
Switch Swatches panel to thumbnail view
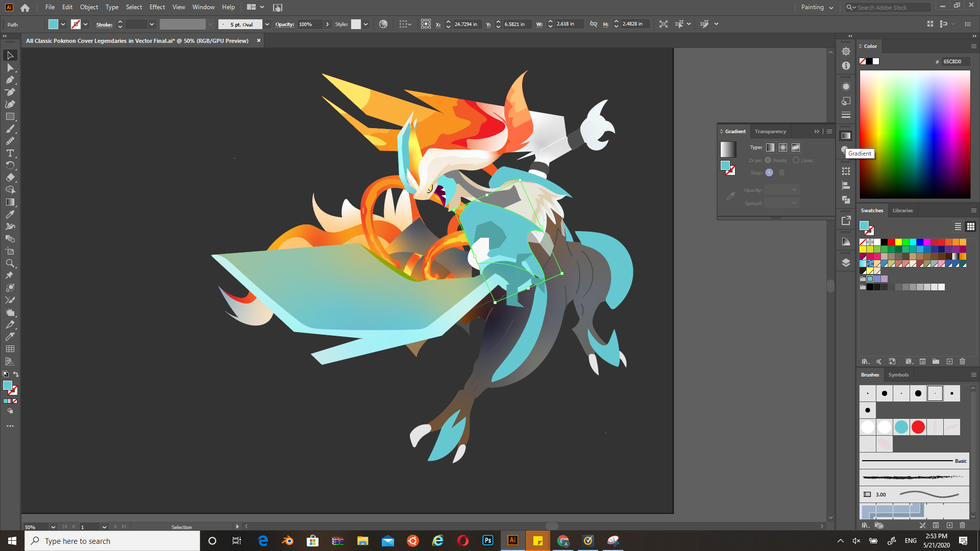971,227
